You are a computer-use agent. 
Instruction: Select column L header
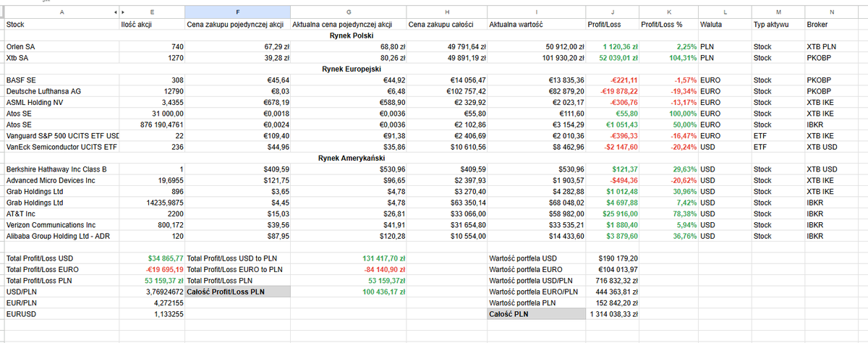(x=724, y=12)
